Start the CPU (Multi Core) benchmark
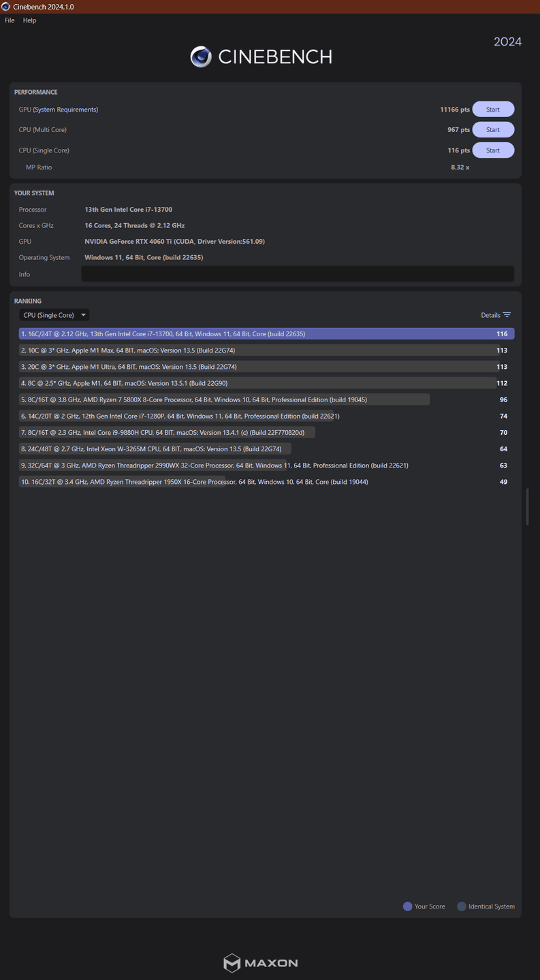540x980 pixels. (493, 130)
